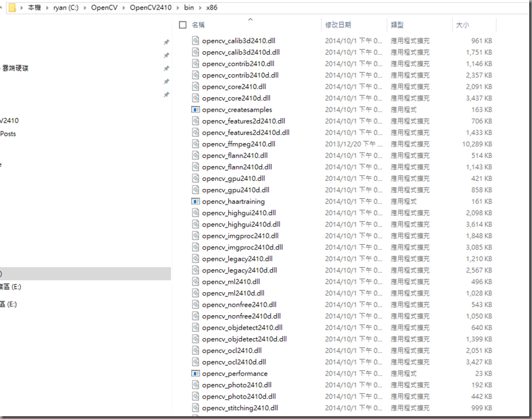Click the opencv_core2410.dll file icon

(x=195, y=86)
